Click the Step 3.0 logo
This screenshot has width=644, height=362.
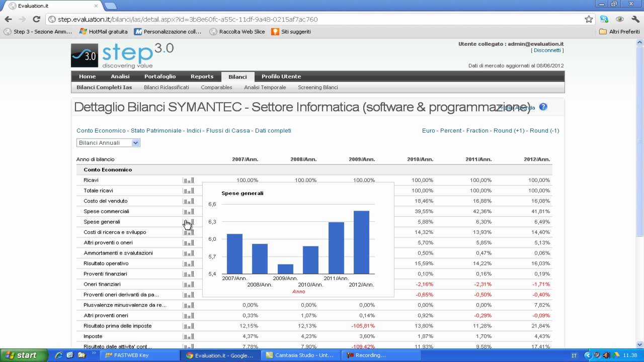coord(122,56)
